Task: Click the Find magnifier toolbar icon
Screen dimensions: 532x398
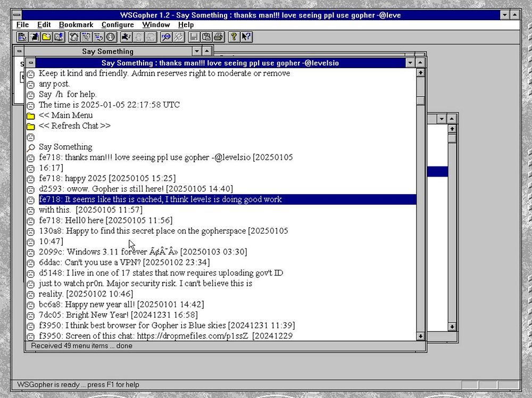Action: click(x=166, y=37)
